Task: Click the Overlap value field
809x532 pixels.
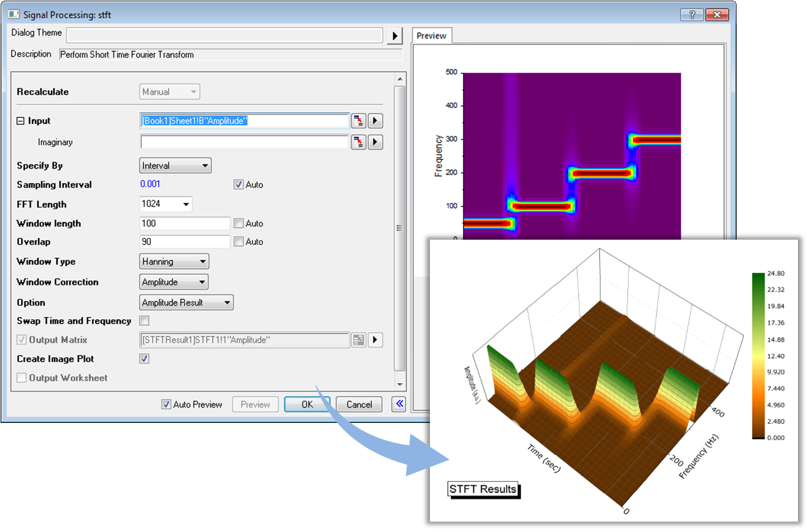Action: click(185, 242)
